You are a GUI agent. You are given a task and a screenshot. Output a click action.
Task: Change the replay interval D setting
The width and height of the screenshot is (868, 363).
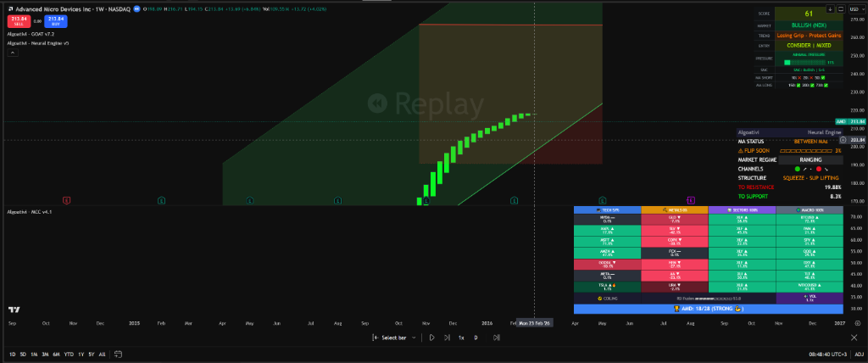tap(476, 338)
